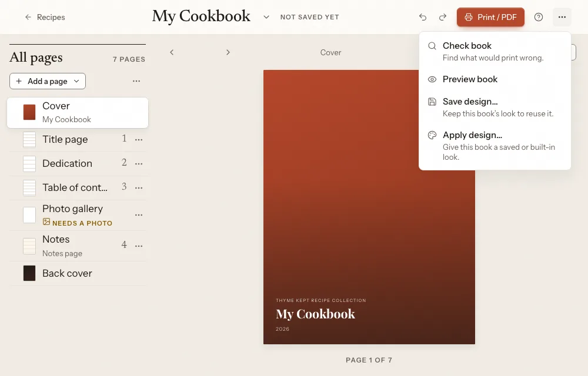
Task: Open the My Cookbook title dropdown chevron
Action: point(266,17)
